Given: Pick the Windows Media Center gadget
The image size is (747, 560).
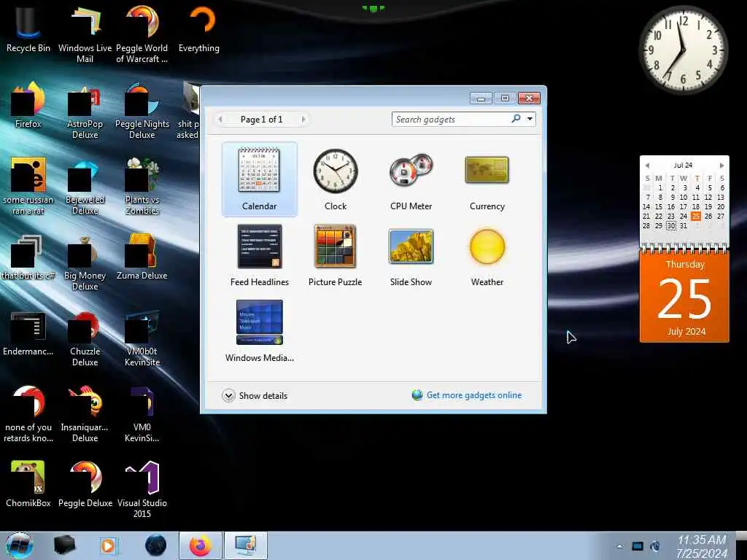Looking at the screenshot, I should 259,331.
